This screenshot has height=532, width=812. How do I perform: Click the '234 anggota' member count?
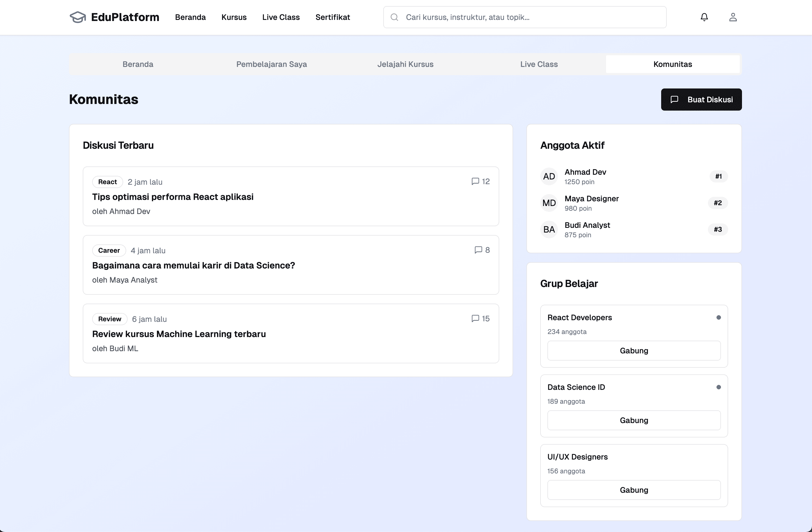coord(567,332)
